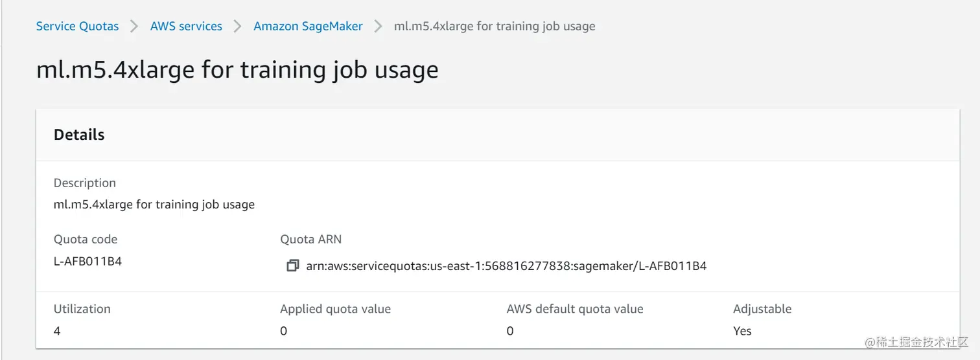Open the Service Quotas breadcrumb link
The width and height of the screenshot is (980, 360).
77,27
